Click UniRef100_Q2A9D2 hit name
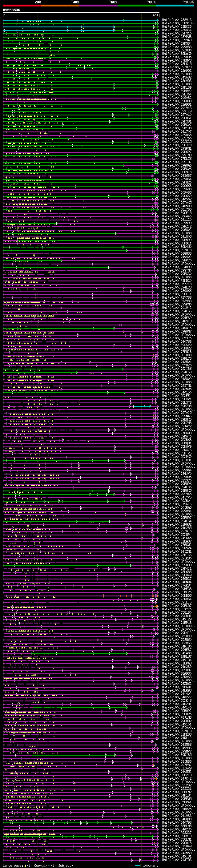 (177, 71)
